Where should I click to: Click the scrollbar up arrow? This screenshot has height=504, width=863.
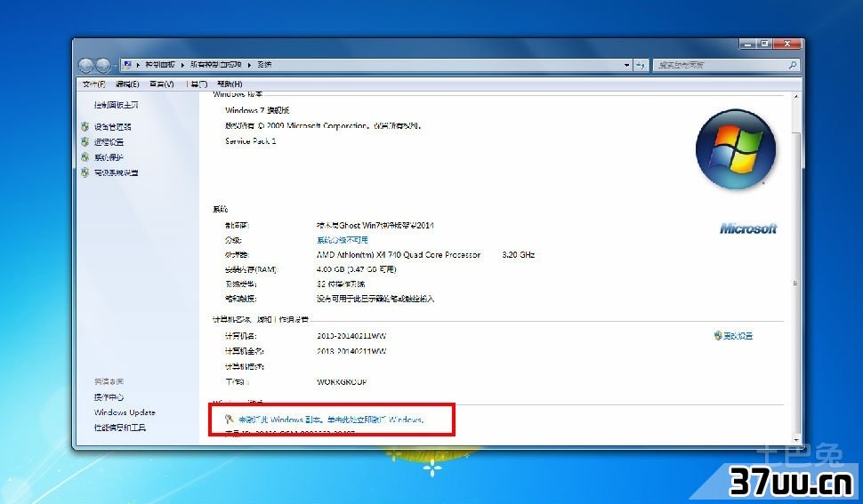[796, 97]
